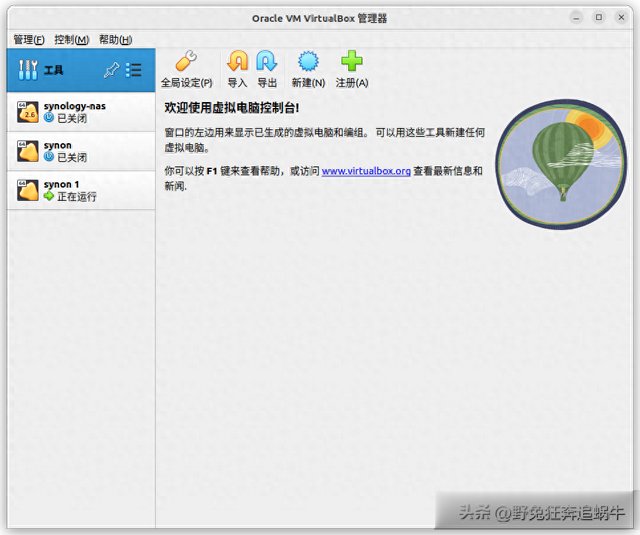Open Global Settings (全局设定) wrench icon

[186, 61]
